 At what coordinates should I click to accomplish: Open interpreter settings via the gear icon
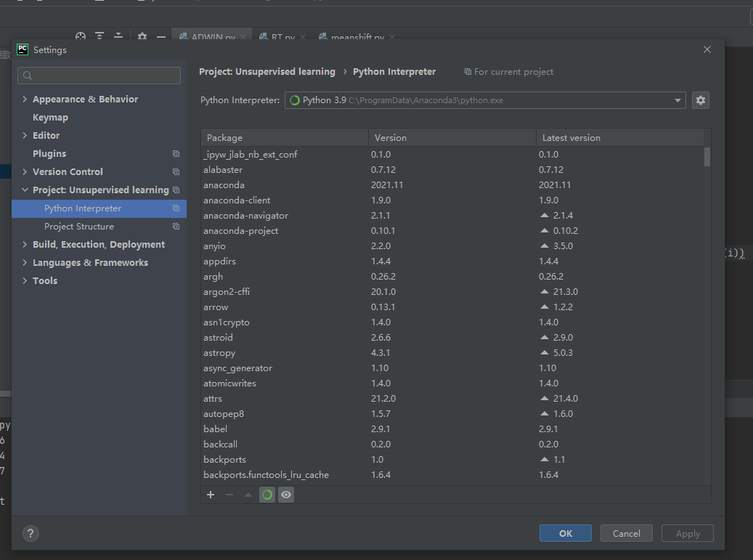[700, 100]
